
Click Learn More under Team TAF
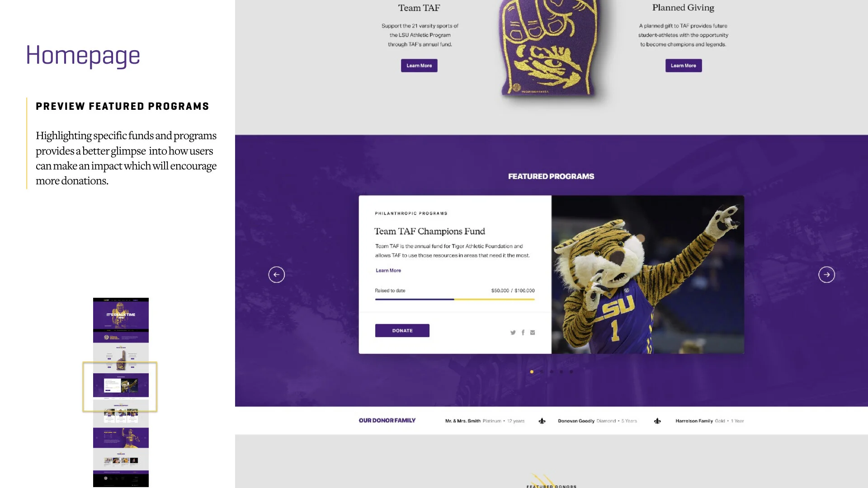[x=419, y=66]
